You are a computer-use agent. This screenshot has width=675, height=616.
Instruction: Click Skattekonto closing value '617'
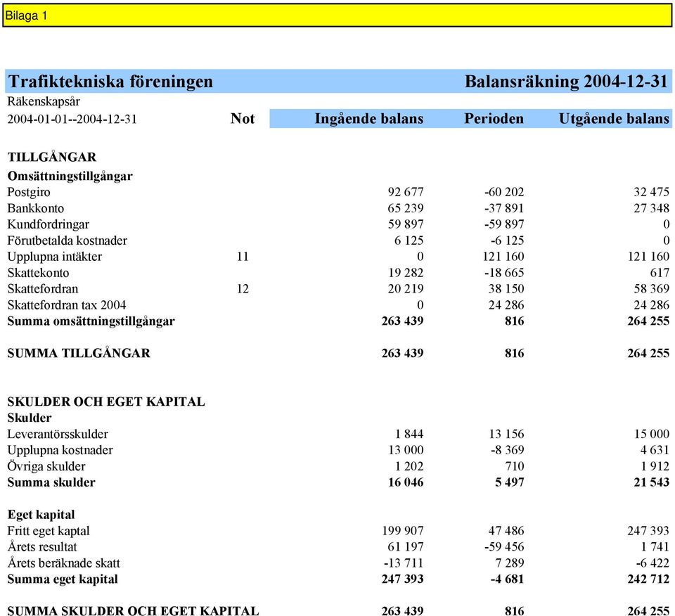(x=660, y=273)
